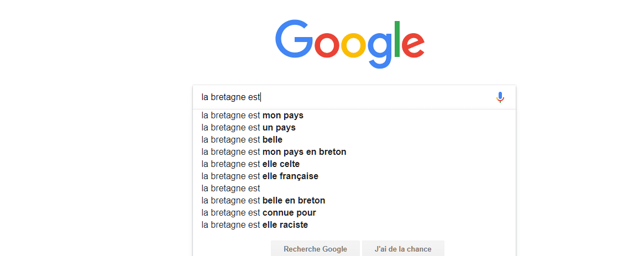644x256 pixels.
Task: Click the red letter e in logo
Action: [413, 45]
